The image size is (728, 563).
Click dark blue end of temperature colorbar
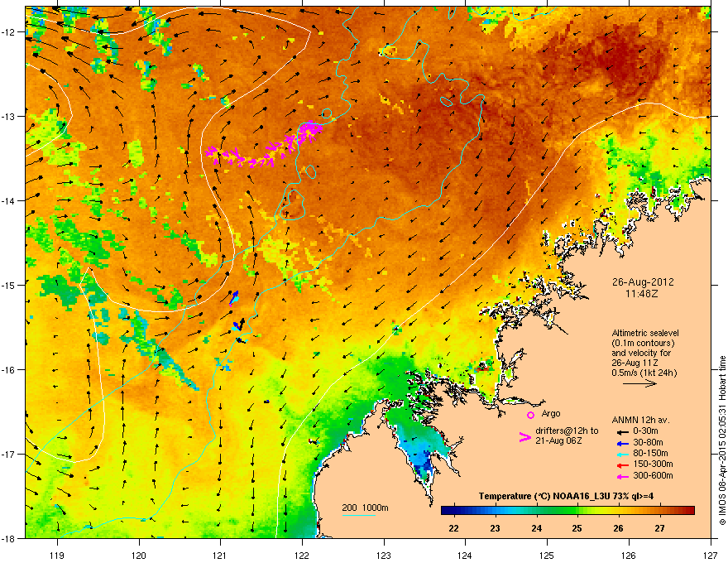(x=449, y=510)
